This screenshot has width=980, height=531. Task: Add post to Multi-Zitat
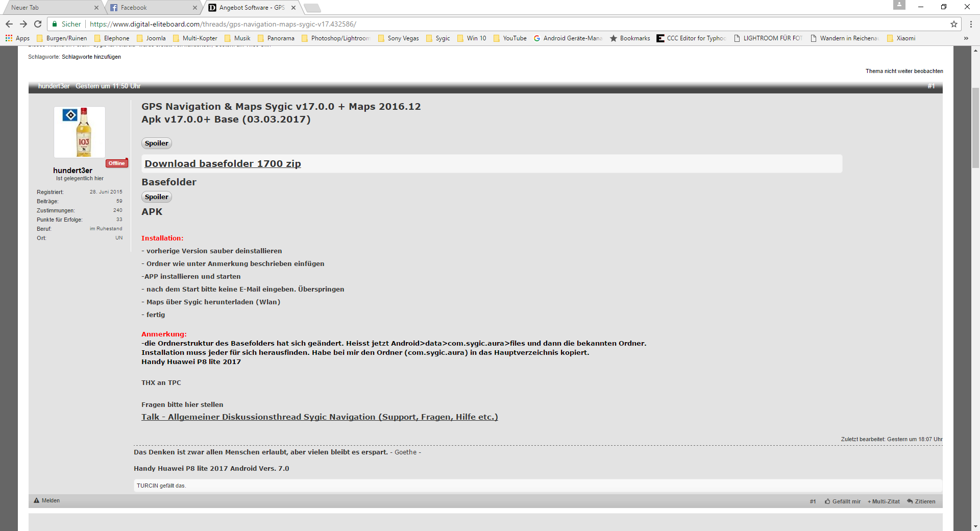(884, 501)
